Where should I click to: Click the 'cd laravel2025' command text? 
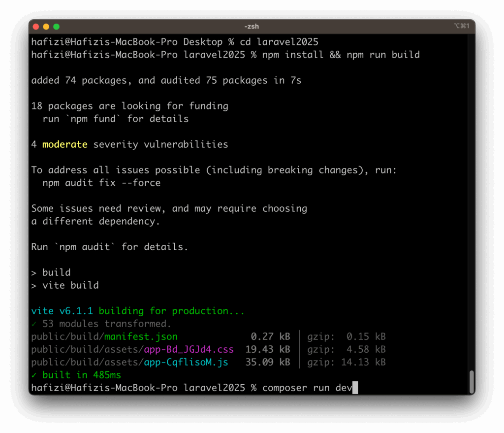point(279,42)
